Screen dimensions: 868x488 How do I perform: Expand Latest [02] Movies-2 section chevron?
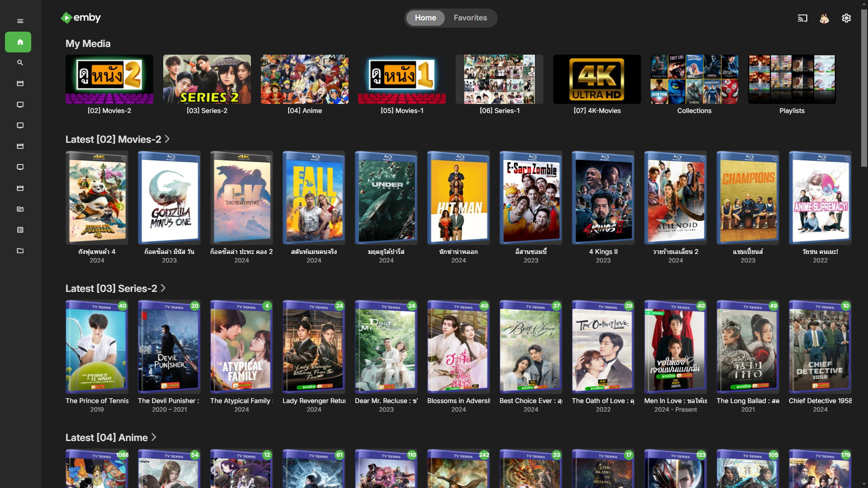(167, 139)
